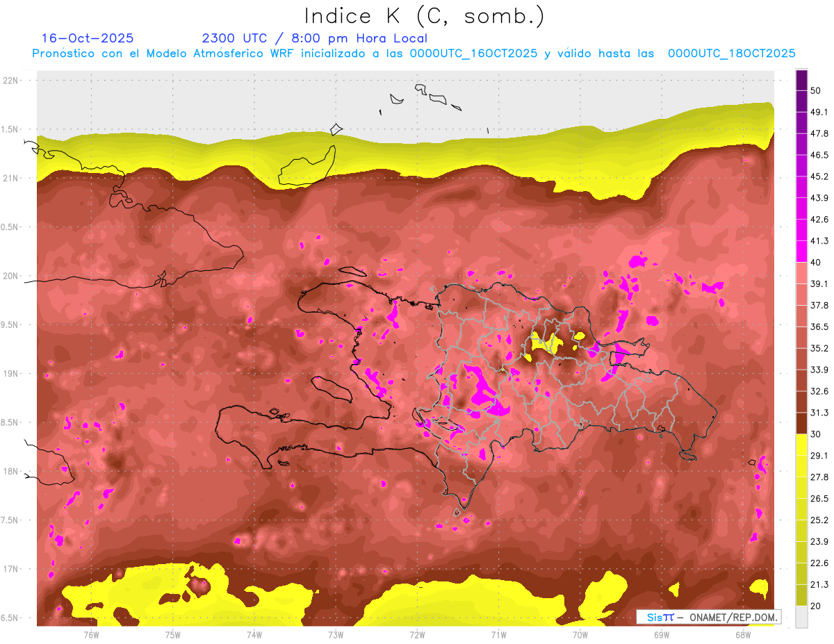Click the 68W longitude axis label
This screenshot has height=644, width=834.
pyautogui.click(x=743, y=634)
